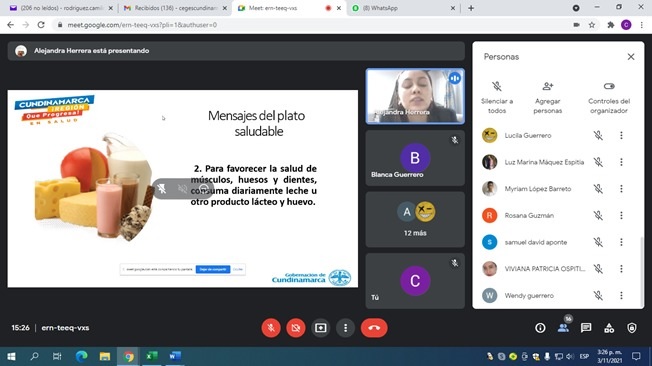652x366 pixels.
Task: Bookmark this page with star icon
Action: click(x=592, y=25)
